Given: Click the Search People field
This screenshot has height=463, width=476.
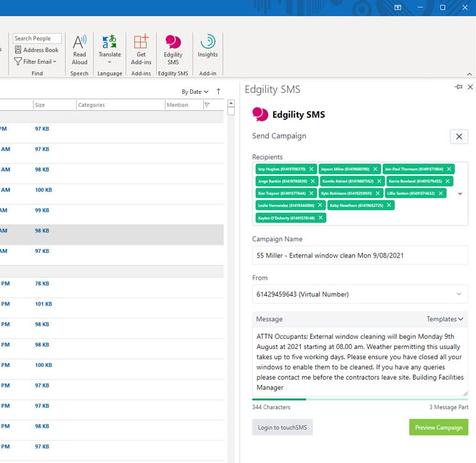Looking at the screenshot, I should pos(37,38).
